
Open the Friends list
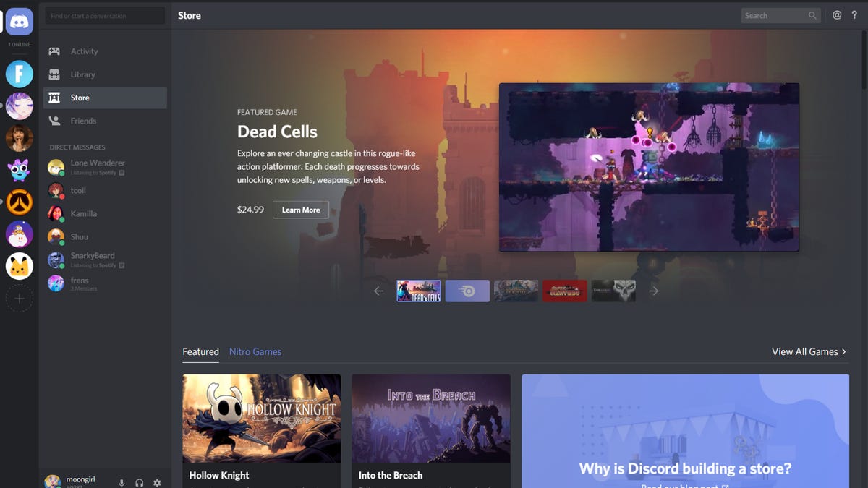pos(82,121)
